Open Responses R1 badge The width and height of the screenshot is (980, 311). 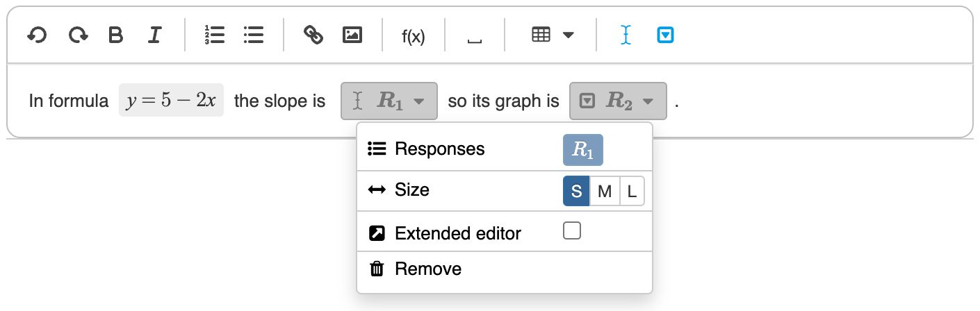click(x=582, y=150)
